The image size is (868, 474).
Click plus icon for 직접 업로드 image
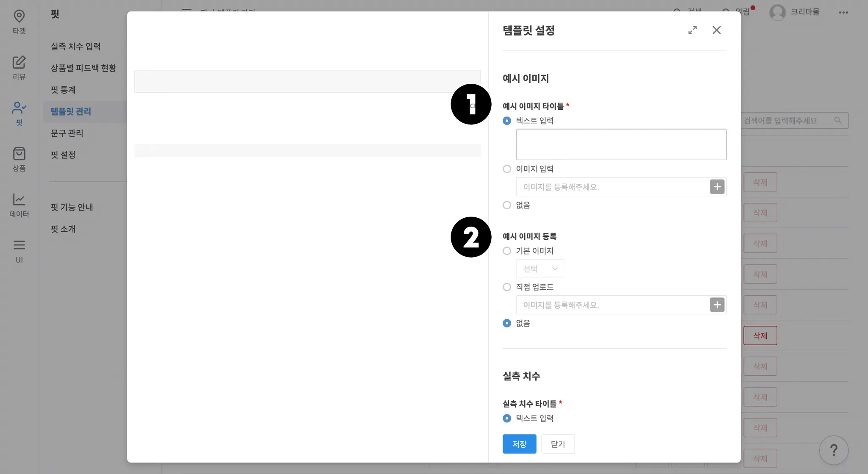click(717, 305)
